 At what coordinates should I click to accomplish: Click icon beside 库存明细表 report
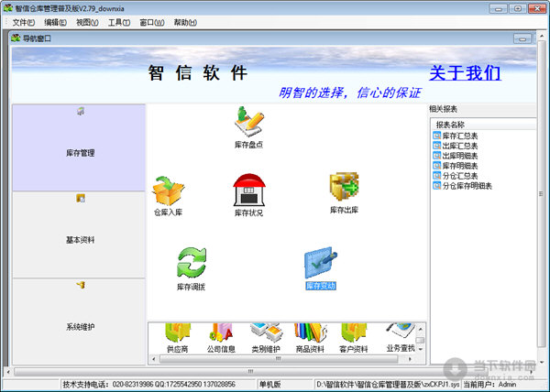436,166
